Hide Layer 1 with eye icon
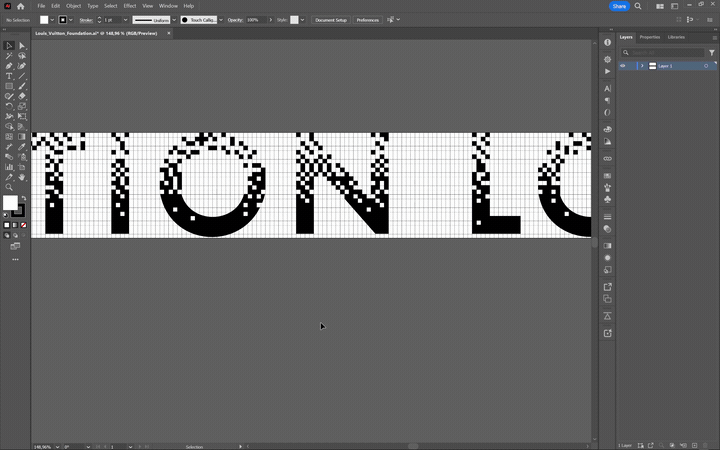Viewport: 720px width, 450px height. pyautogui.click(x=623, y=66)
